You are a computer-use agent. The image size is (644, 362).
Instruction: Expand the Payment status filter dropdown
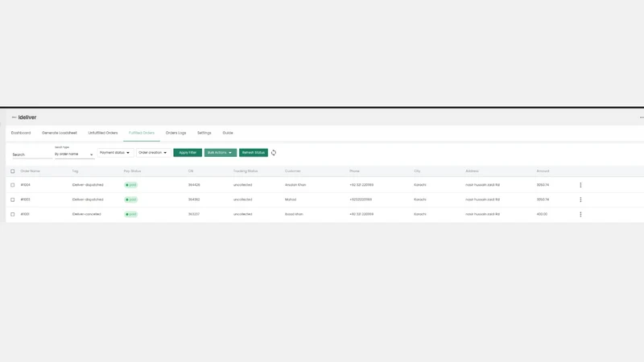115,153
